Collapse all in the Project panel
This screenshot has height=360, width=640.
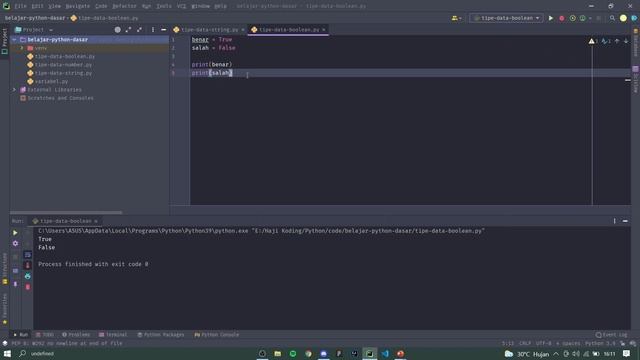tap(140, 30)
